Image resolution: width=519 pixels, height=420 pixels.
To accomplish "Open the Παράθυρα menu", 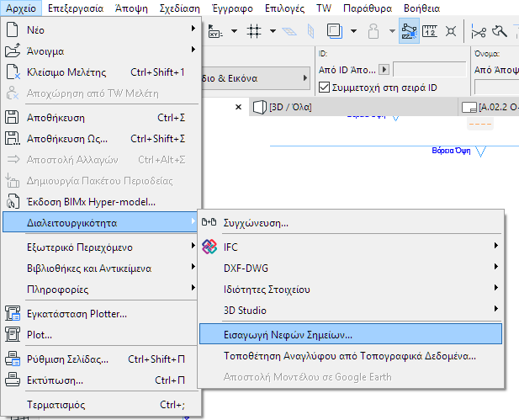I will (x=368, y=8).
